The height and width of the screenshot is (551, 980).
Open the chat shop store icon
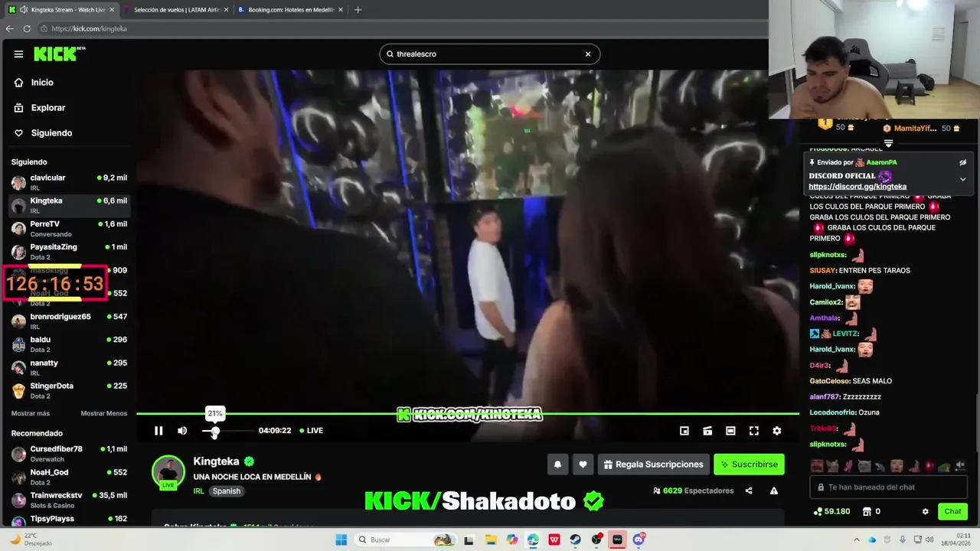pyautogui.click(x=867, y=511)
